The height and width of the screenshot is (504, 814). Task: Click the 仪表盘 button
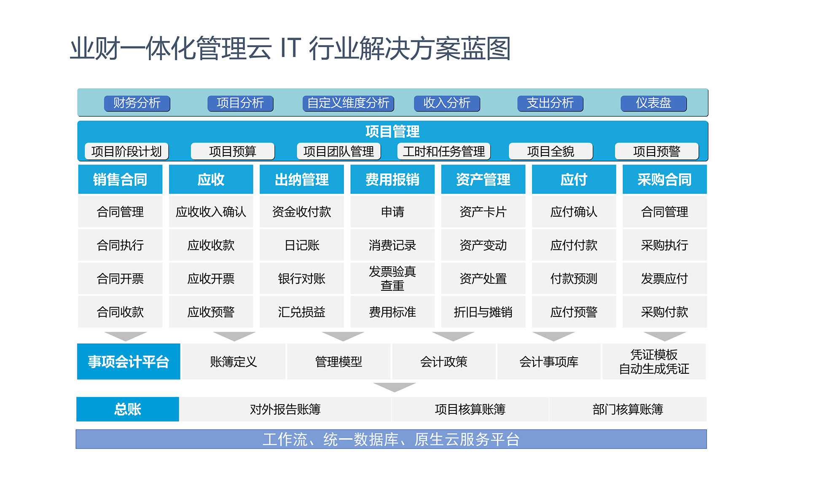pos(653,103)
